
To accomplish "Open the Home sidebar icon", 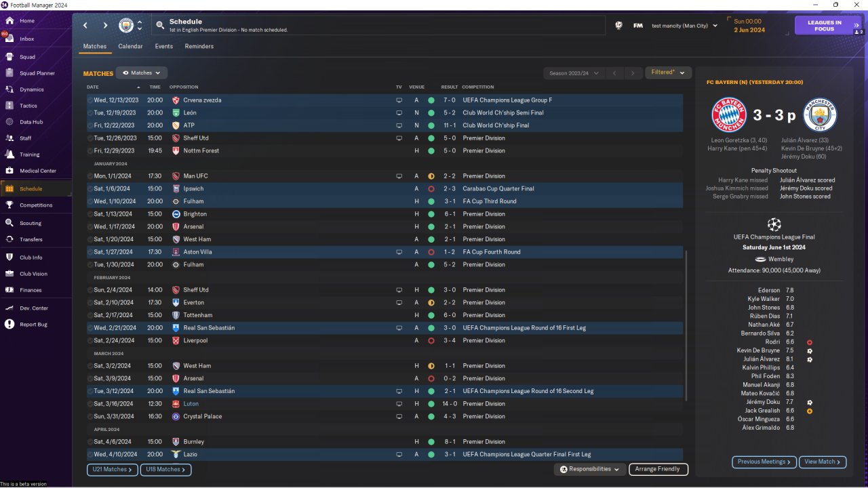I will pos(9,21).
